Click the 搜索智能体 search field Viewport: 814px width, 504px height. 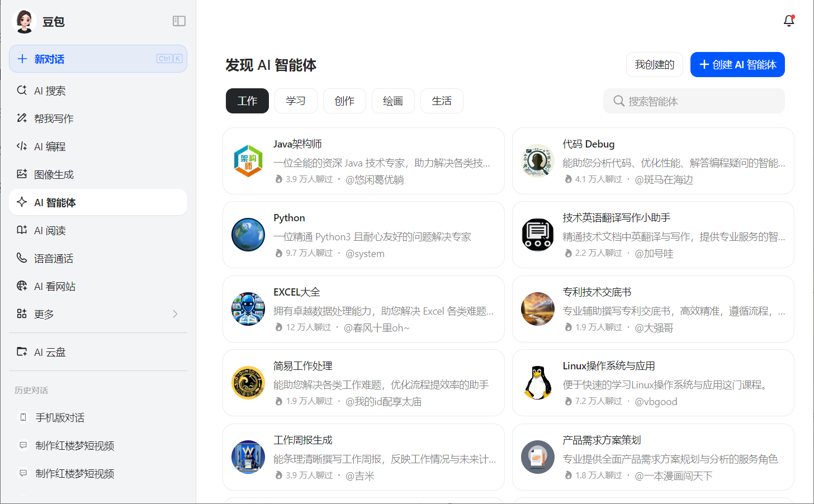click(694, 101)
